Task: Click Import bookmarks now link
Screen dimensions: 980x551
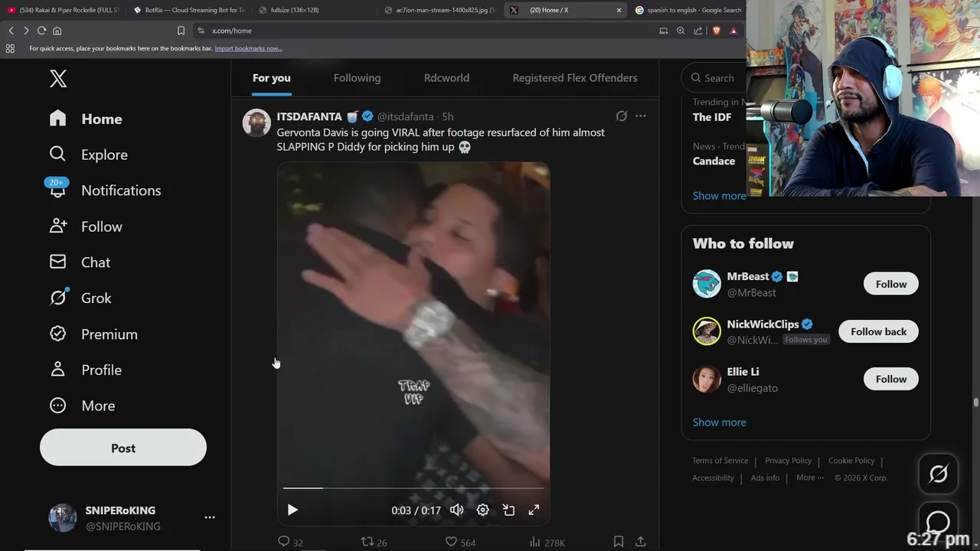Action: coord(248,48)
